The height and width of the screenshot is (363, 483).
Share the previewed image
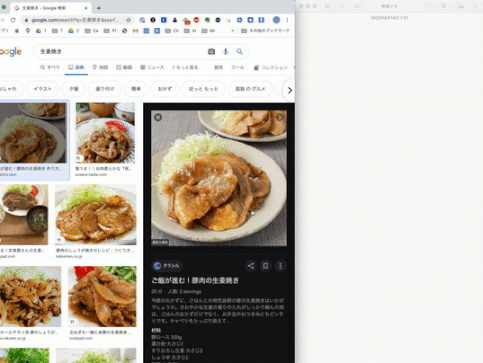[x=251, y=266]
